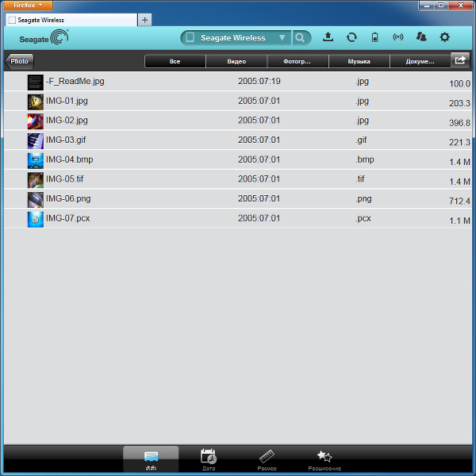
Task: Click the date 2005:07:19 of -F_ReadMe.jpg
Action: [259, 81]
